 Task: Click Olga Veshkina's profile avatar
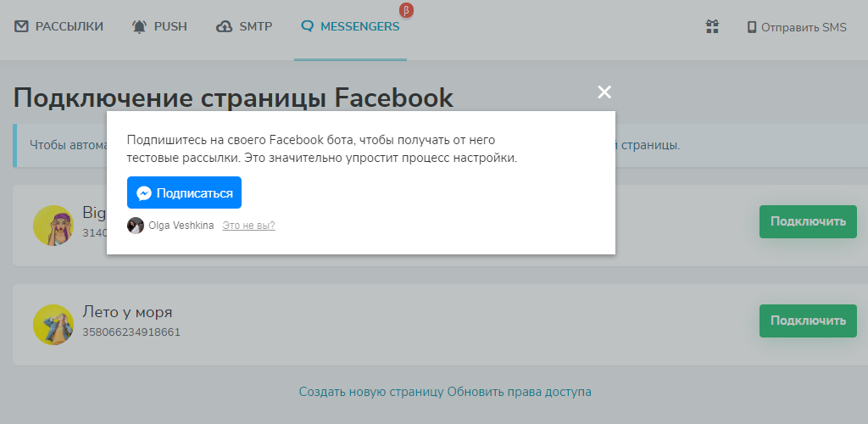(x=136, y=226)
